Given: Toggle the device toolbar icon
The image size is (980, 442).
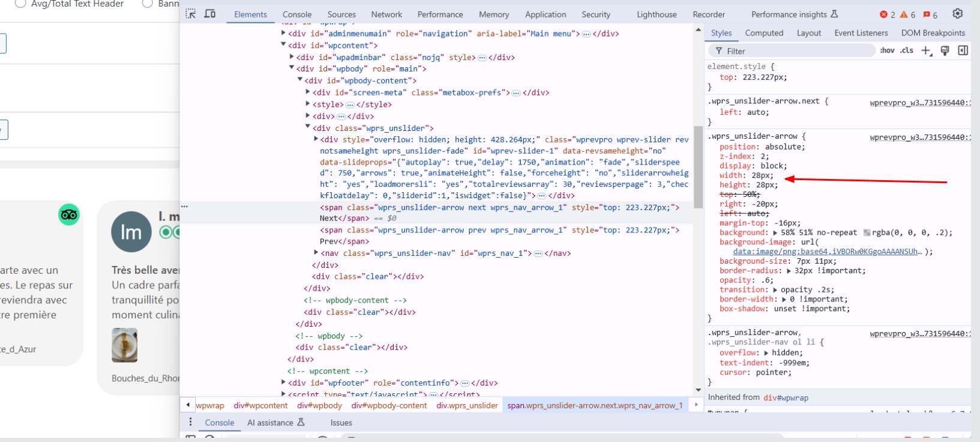Looking at the screenshot, I should [x=209, y=14].
